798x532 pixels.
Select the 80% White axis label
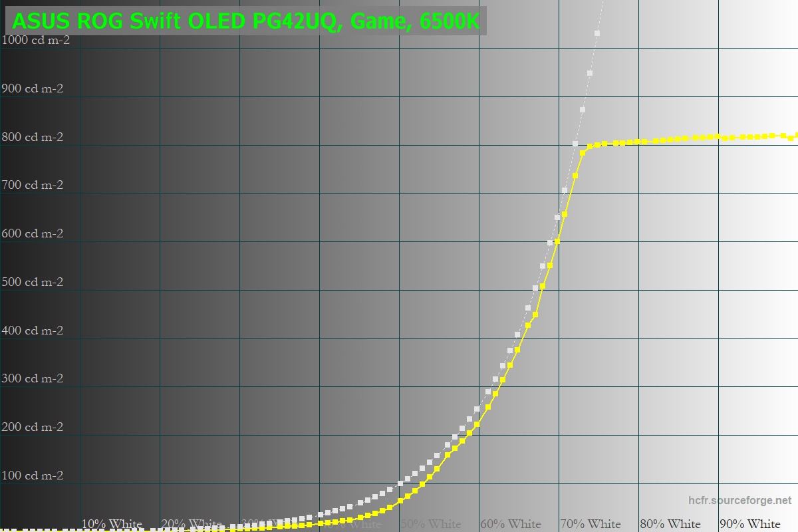point(670,524)
